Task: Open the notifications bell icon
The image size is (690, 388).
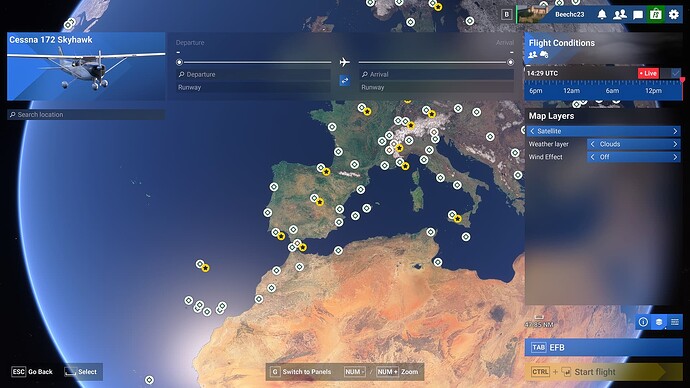Action: coord(602,15)
